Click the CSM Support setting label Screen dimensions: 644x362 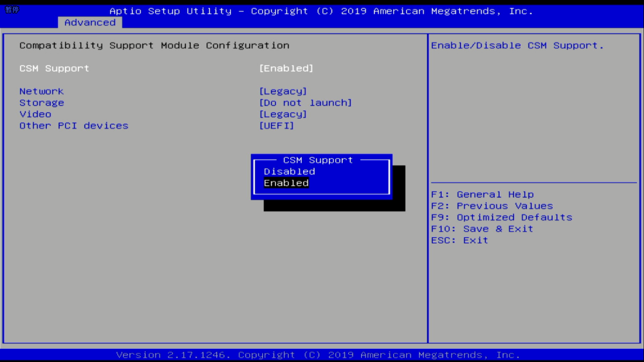click(54, 69)
